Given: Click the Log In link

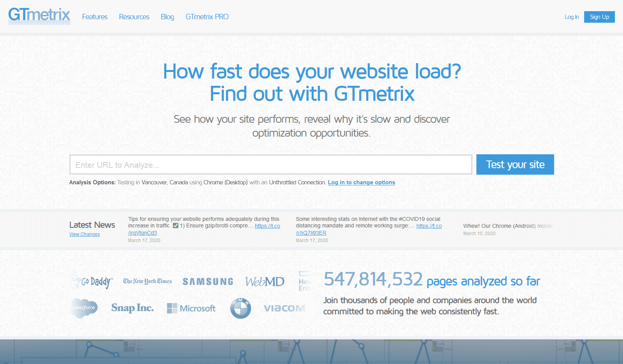Looking at the screenshot, I should [x=571, y=17].
